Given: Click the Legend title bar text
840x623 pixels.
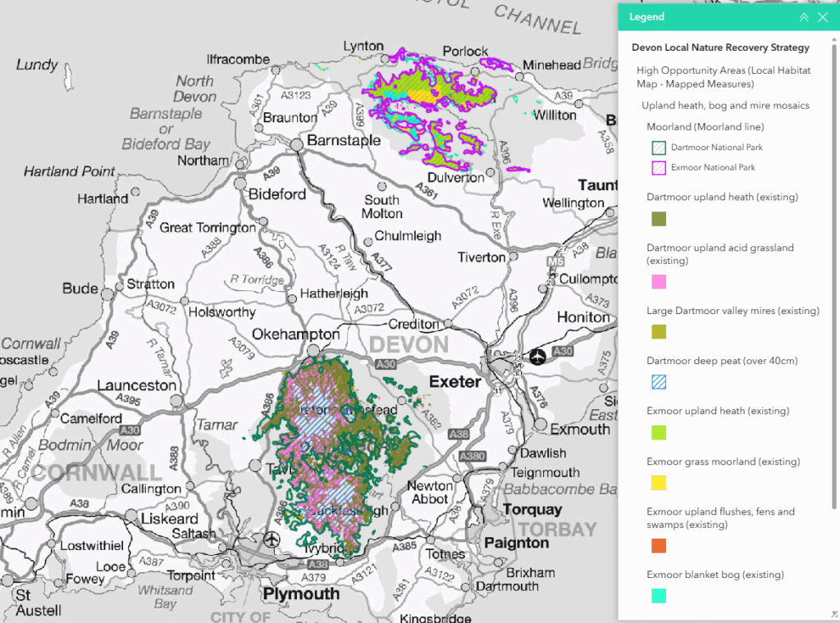Looking at the screenshot, I should point(646,17).
